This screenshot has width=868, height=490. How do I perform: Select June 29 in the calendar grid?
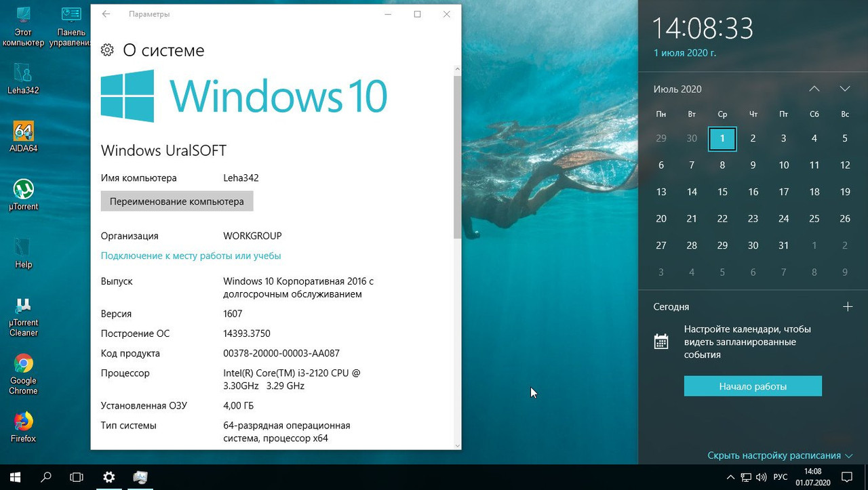click(661, 138)
